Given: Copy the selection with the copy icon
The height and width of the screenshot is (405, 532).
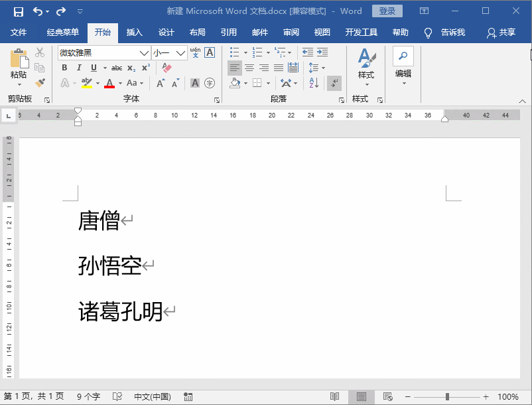Looking at the screenshot, I should pos(40,68).
